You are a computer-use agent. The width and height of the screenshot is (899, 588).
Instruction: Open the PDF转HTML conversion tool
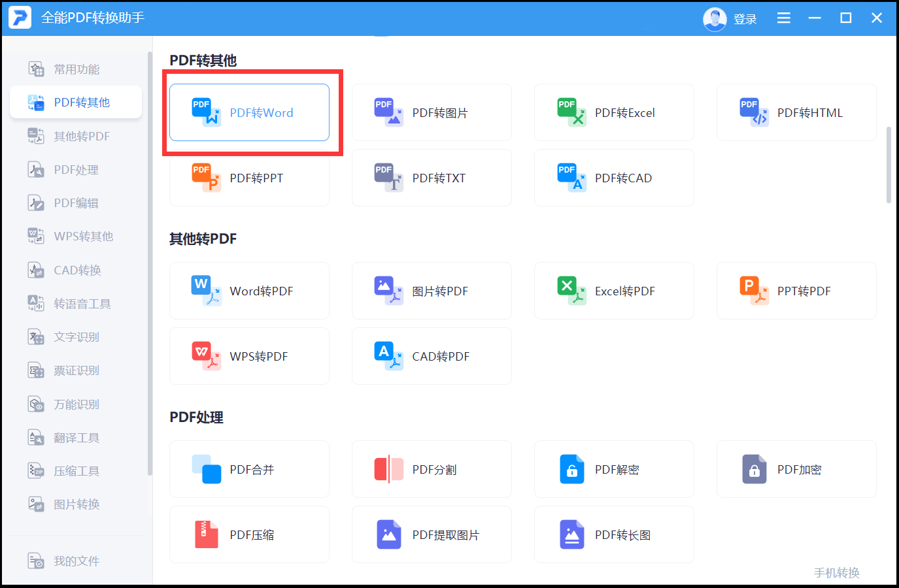796,112
